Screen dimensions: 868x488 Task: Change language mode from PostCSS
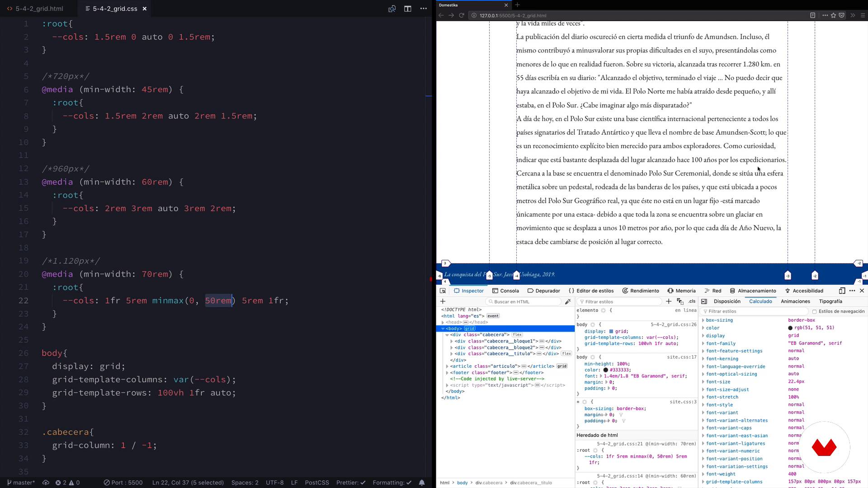coord(317,483)
